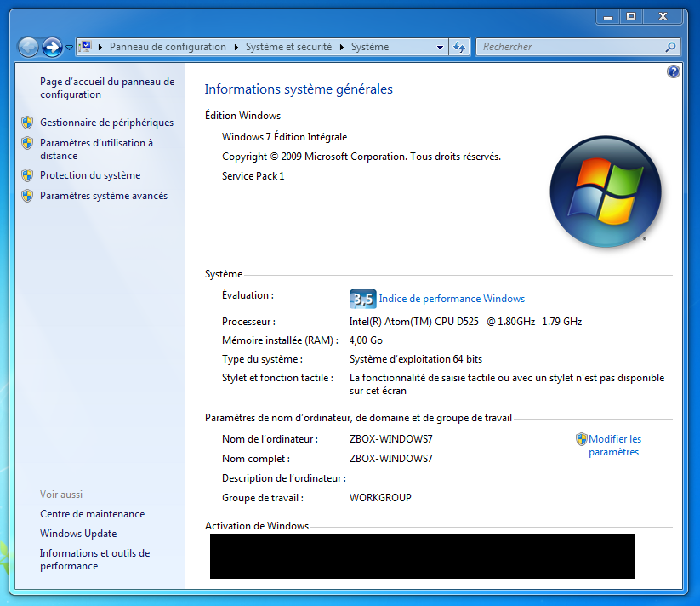
Task: Expand arrow after Panneau de configuration breadcrumb
Action: click(x=236, y=48)
